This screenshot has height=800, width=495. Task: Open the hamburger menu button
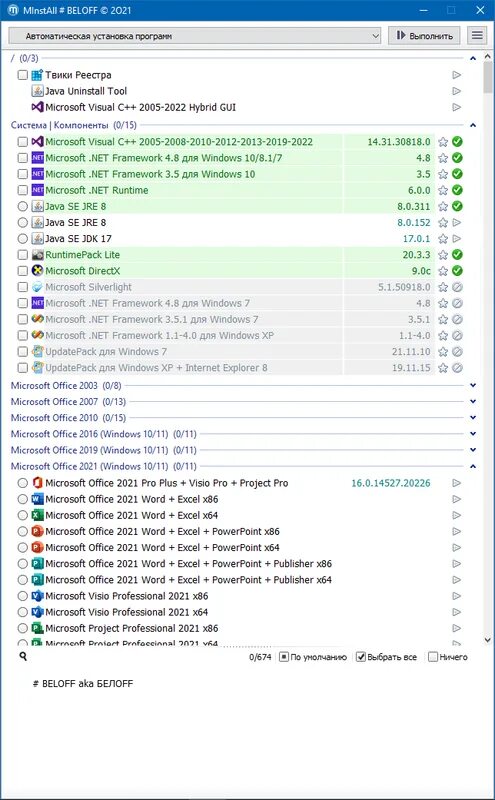[x=477, y=35]
